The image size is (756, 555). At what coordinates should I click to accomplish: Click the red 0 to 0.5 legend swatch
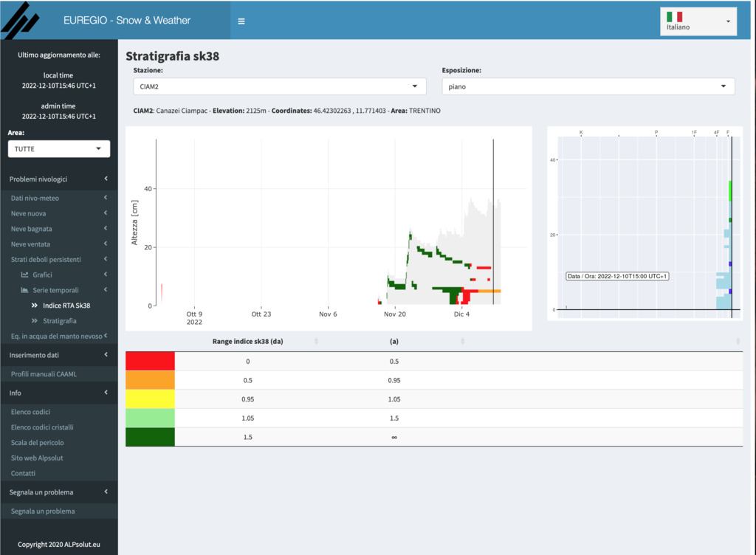pos(150,362)
